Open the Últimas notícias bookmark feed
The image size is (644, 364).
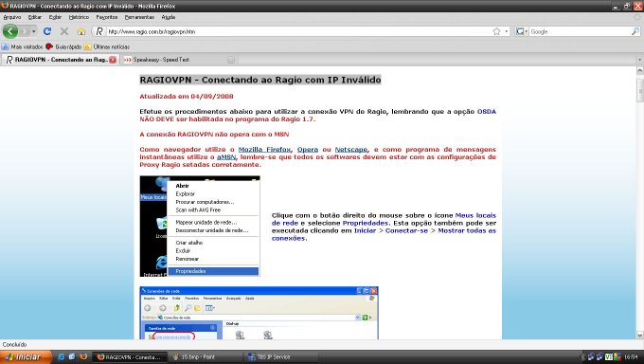[x=107, y=46]
